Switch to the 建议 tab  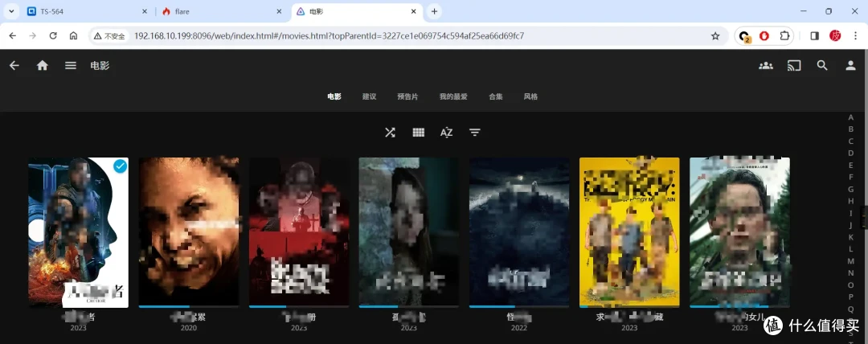pyautogui.click(x=369, y=96)
